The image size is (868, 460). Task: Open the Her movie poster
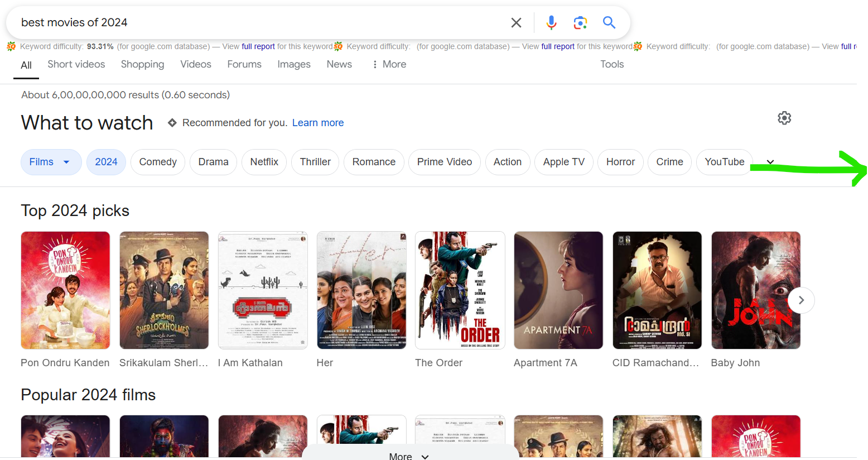(361, 290)
